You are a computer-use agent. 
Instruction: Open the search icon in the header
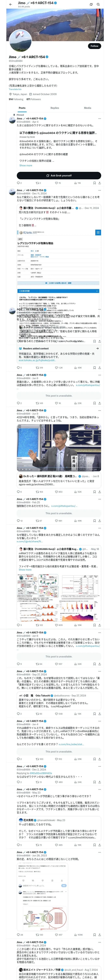point(98,4)
